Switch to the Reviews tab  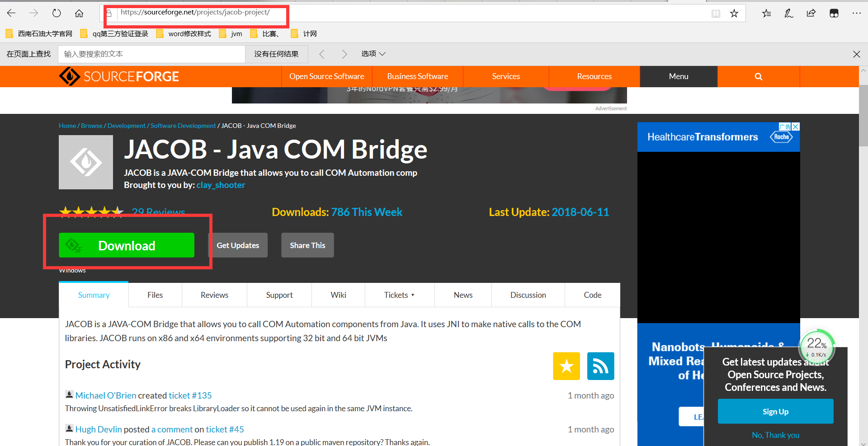pos(214,295)
